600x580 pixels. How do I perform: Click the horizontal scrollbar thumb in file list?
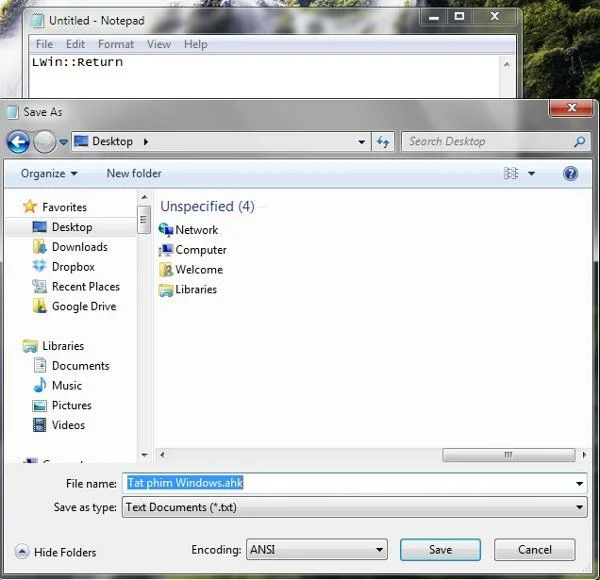click(509, 455)
